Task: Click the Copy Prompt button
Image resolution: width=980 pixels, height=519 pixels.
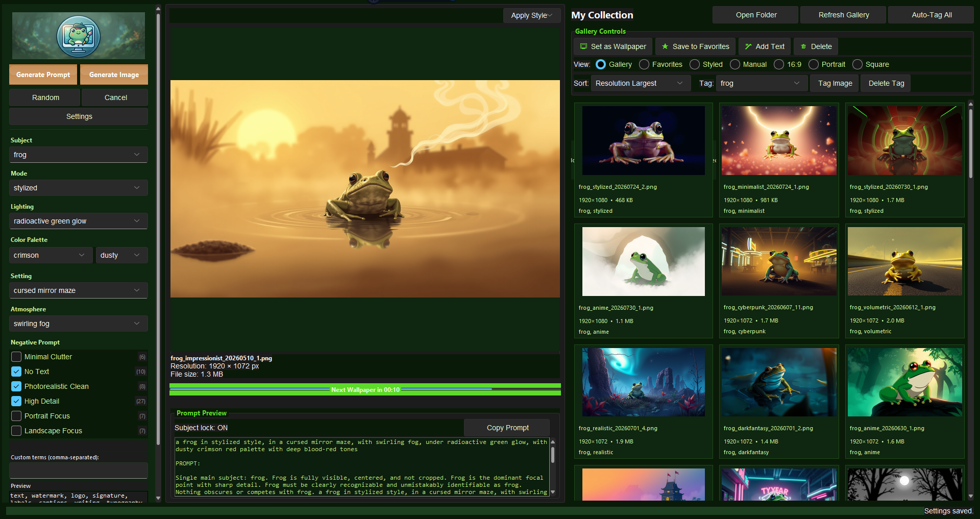Action: pos(507,428)
